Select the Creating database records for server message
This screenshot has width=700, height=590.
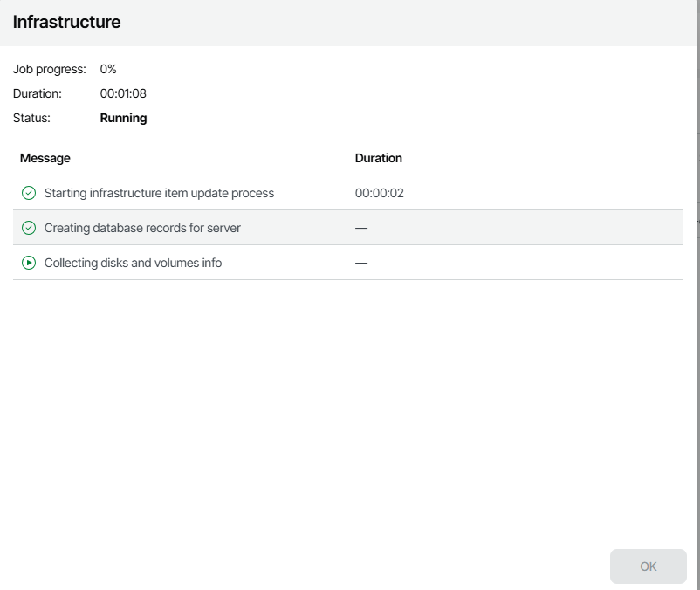tap(142, 228)
